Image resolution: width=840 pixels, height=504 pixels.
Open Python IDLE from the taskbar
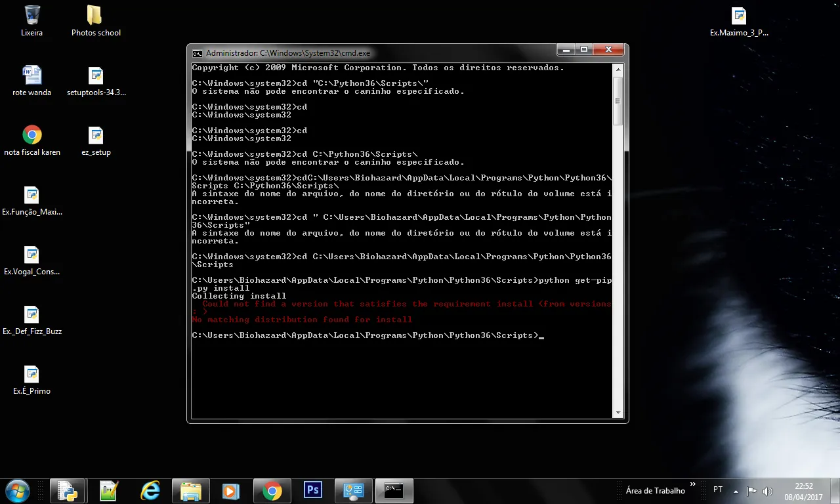click(x=67, y=490)
